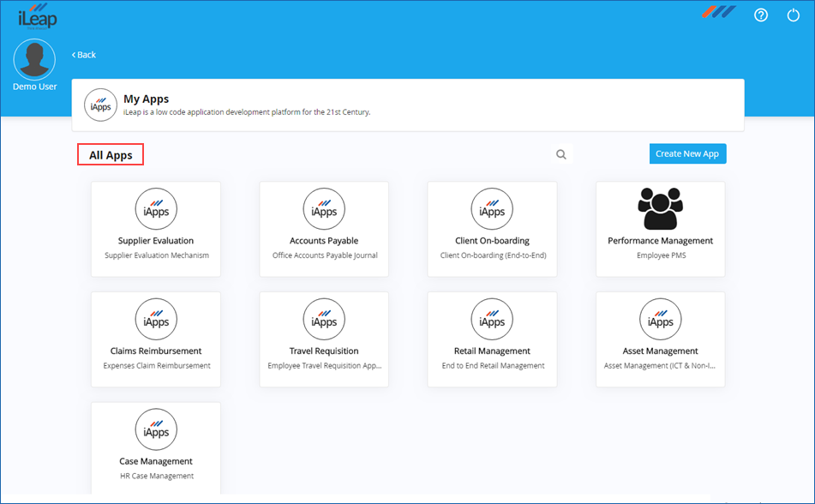Open the Accounts Payable app title
Viewport: 815px width, 504px height.
pos(324,241)
